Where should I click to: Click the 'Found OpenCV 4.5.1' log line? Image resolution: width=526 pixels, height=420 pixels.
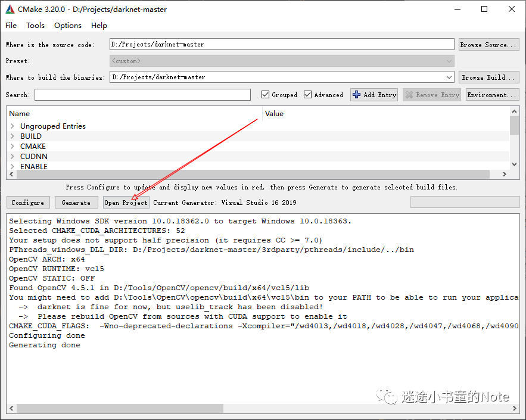[159, 288]
